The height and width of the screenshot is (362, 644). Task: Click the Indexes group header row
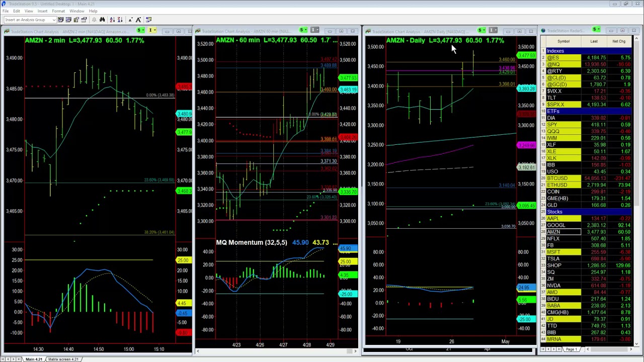click(x=587, y=51)
